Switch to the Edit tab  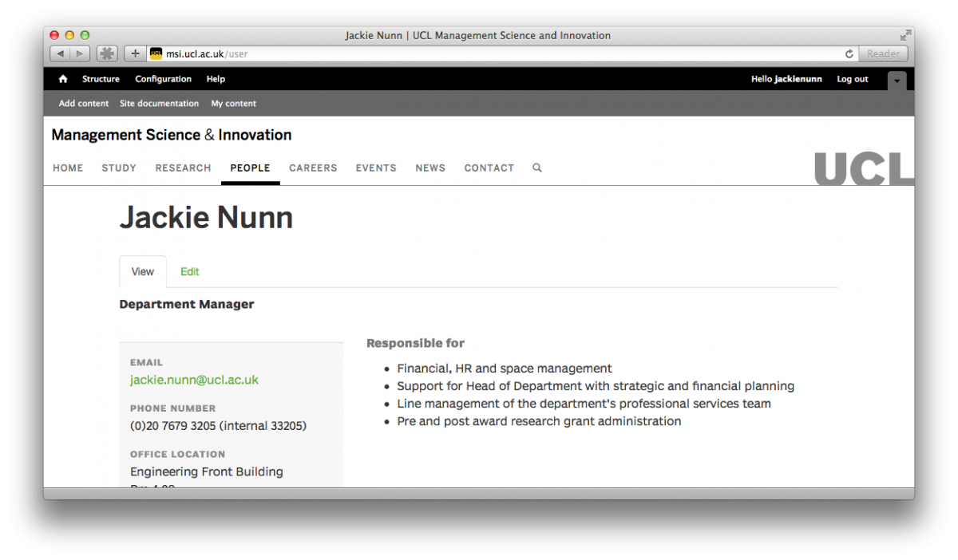click(189, 271)
